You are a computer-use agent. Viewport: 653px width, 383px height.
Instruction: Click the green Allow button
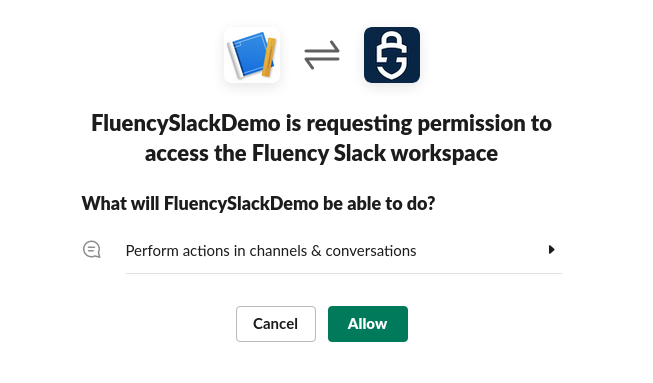click(368, 324)
